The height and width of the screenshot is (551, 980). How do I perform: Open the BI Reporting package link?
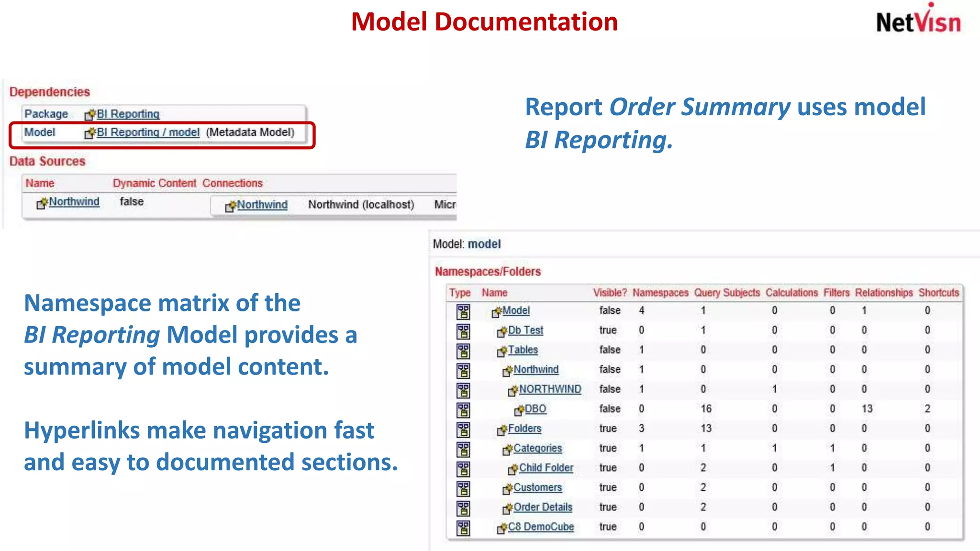click(x=128, y=114)
